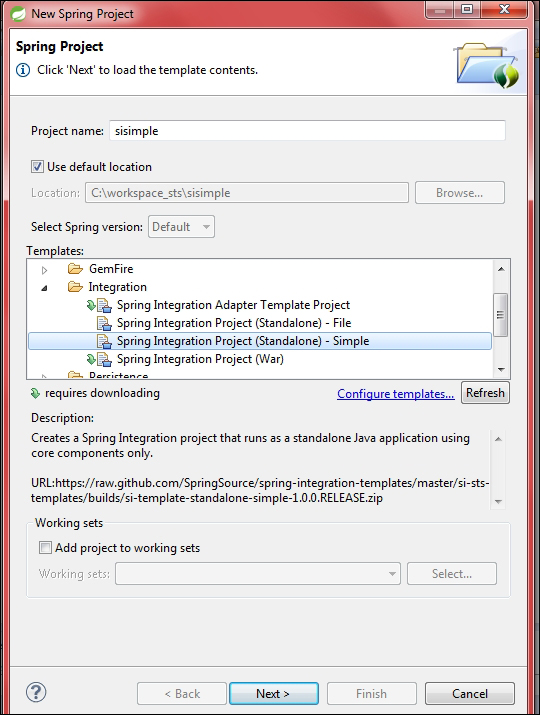Click the Cancel button
The width and height of the screenshot is (540, 715).
(470, 694)
